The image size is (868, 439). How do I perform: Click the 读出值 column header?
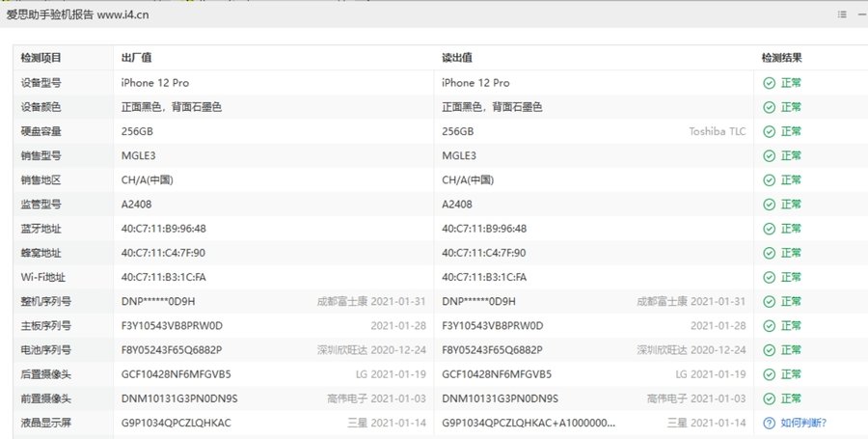[x=456, y=58]
